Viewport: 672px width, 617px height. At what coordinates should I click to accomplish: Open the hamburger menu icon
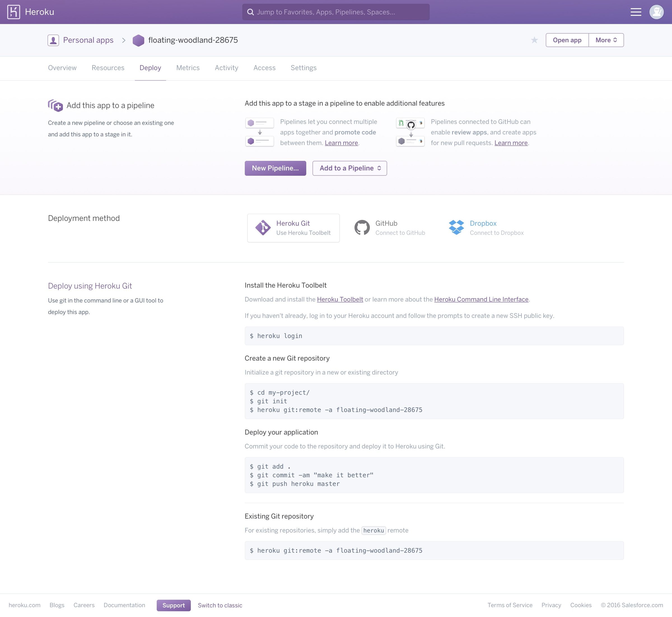(636, 12)
